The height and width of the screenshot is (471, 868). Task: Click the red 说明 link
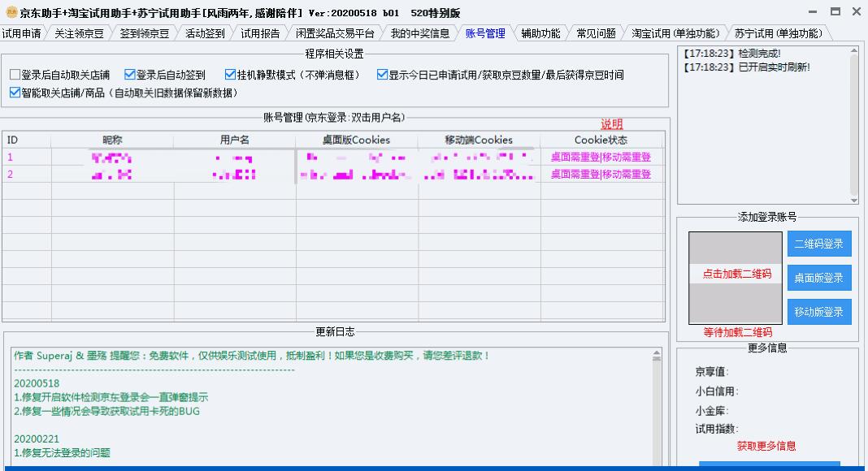tap(612, 123)
